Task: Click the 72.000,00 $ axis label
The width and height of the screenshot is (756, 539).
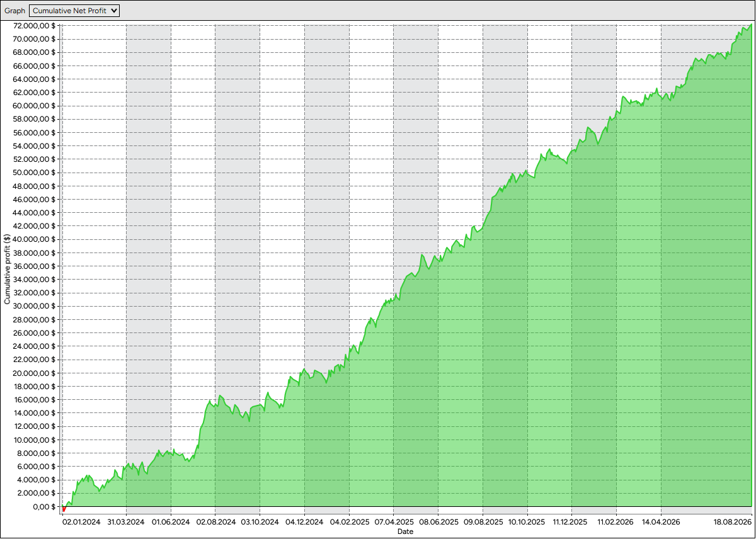Action: pos(35,26)
